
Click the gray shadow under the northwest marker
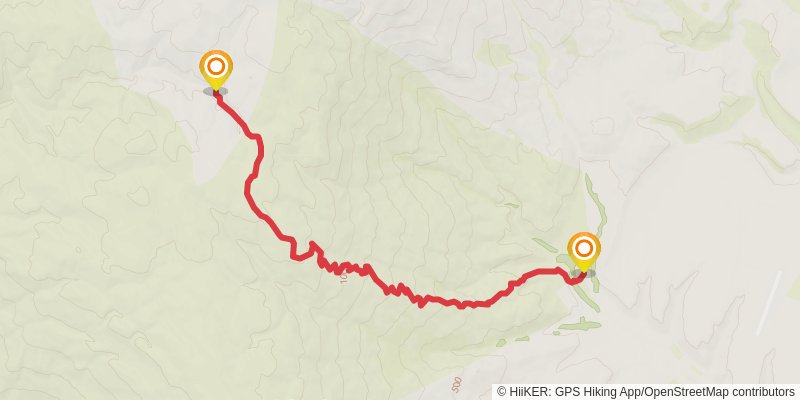point(215,91)
